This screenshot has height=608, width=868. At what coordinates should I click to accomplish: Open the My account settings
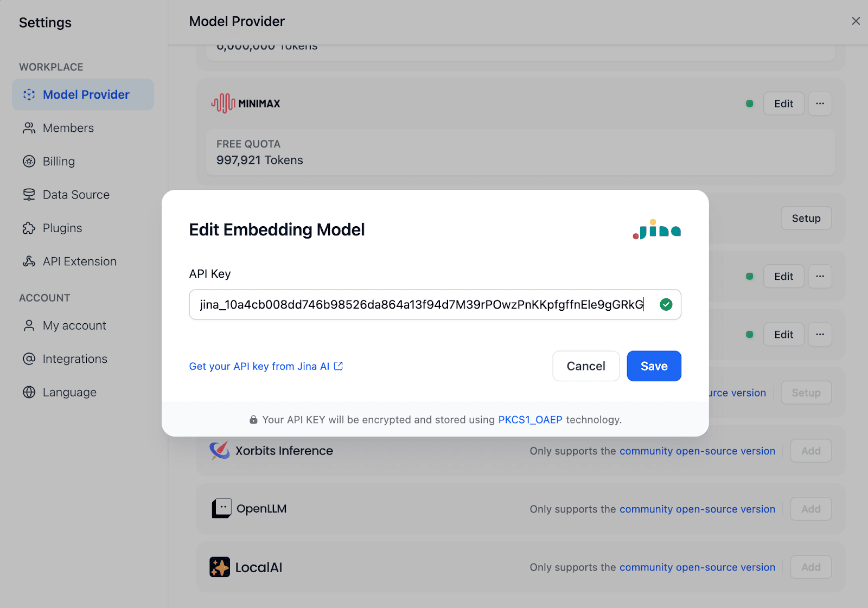tap(74, 325)
